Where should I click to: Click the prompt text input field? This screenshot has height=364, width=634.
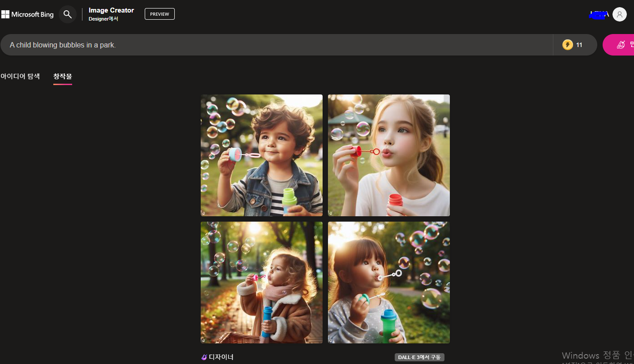tap(276, 45)
